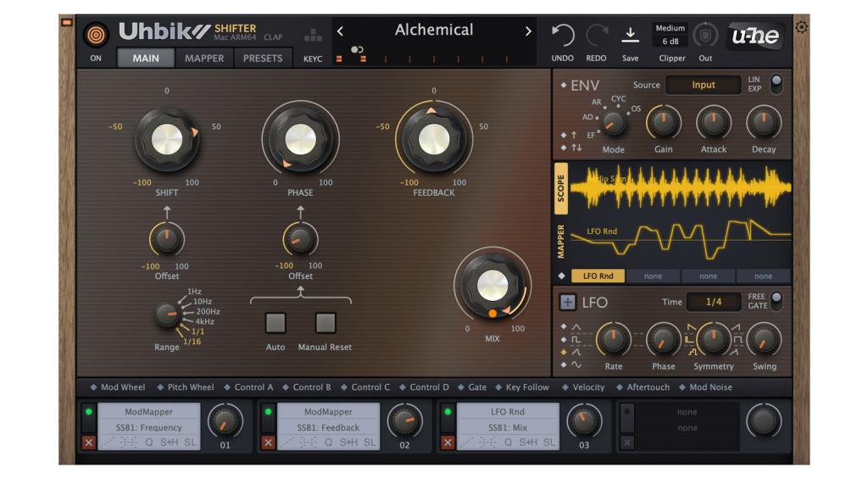Toggle the plugin ON power button

(96, 36)
